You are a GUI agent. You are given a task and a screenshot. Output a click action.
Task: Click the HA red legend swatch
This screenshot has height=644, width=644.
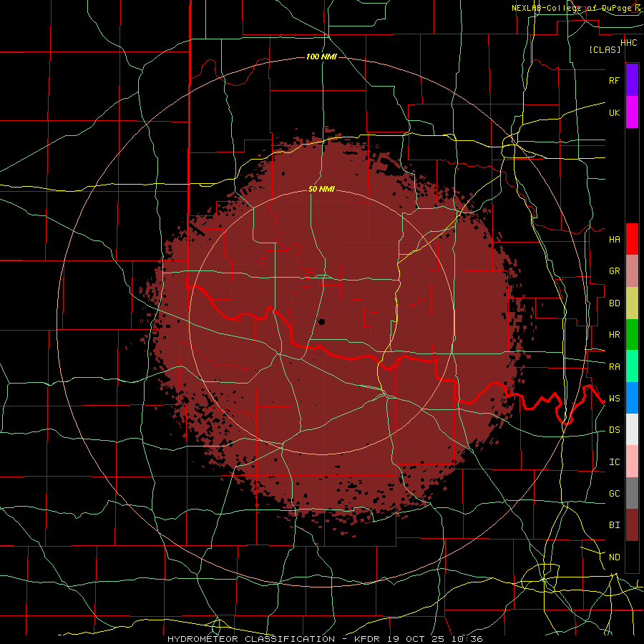pos(632,239)
